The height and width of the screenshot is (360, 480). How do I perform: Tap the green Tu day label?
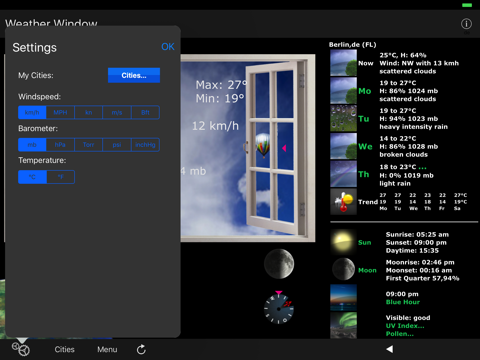364,119
